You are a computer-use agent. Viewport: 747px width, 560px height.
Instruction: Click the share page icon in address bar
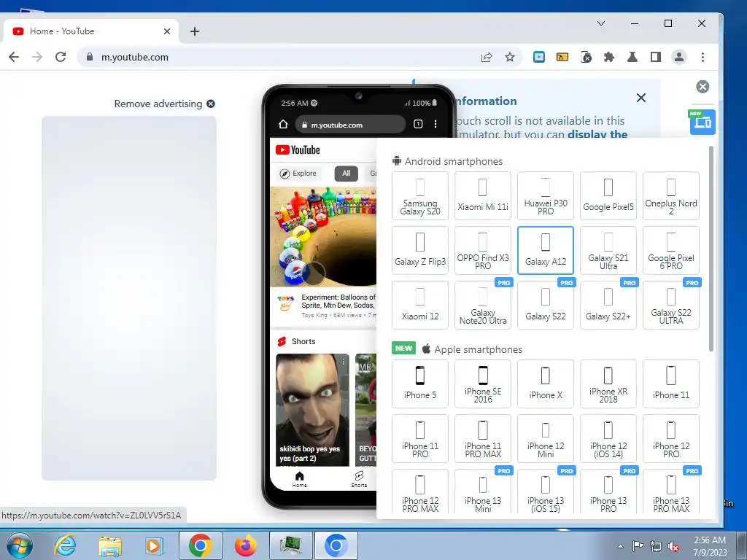coord(487,57)
